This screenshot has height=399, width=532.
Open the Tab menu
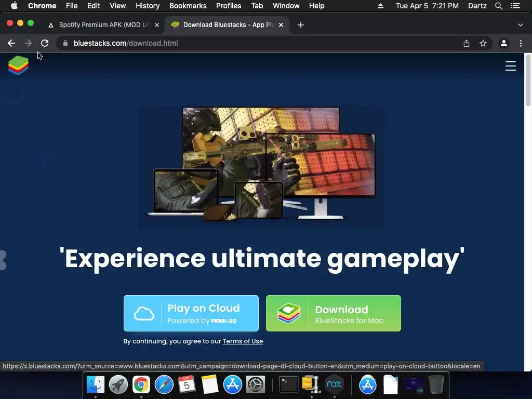(x=257, y=6)
